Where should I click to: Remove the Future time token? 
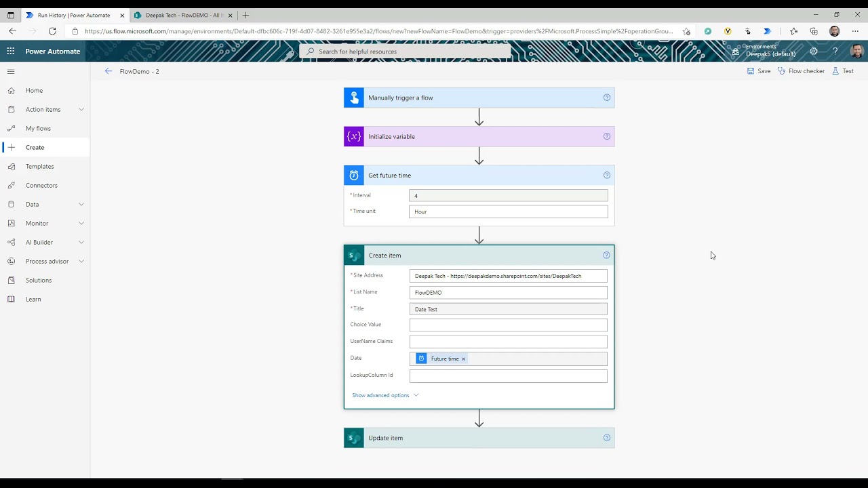464,359
